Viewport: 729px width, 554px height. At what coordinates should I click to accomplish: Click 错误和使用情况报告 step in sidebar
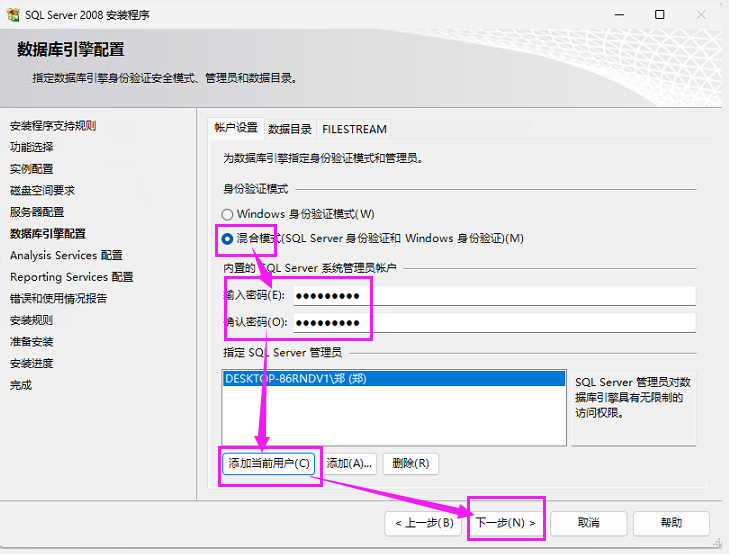59,298
